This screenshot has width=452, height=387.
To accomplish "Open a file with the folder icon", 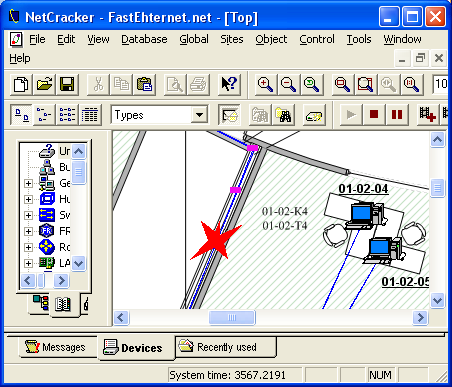I will [44, 84].
